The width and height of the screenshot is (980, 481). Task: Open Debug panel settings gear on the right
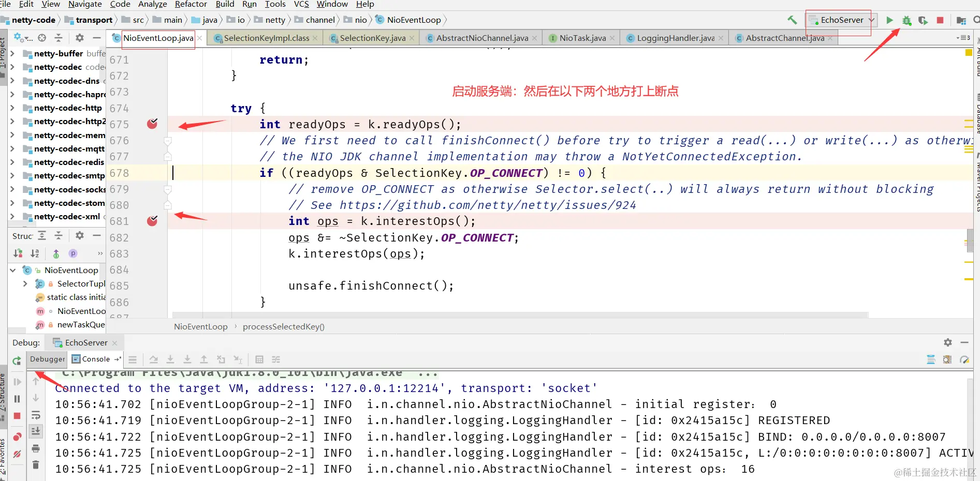[947, 342]
